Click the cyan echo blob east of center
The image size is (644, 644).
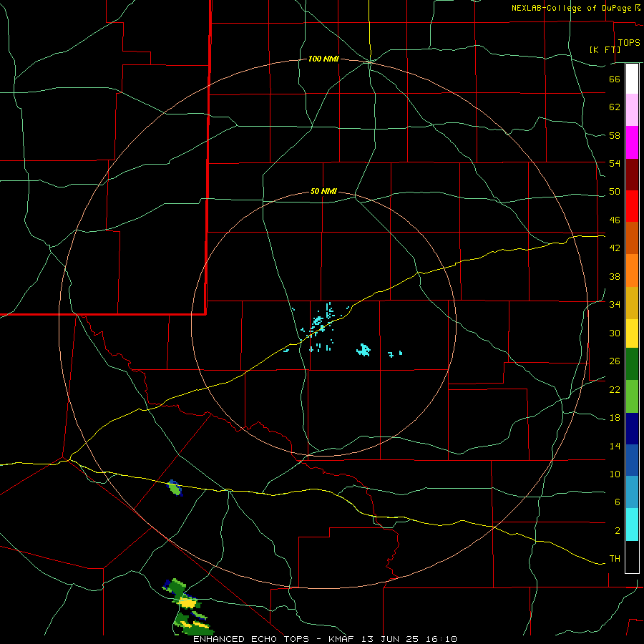click(x=364, y=349)
